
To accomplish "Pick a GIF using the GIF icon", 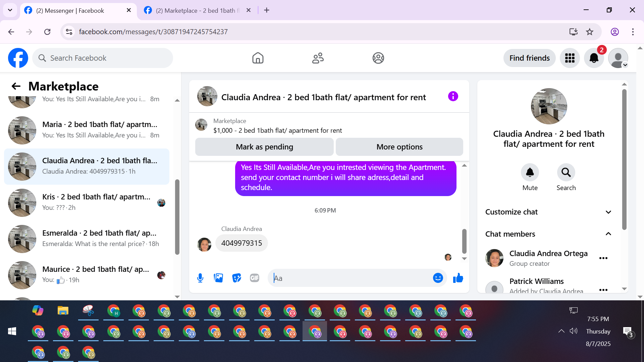I will [255, 278].
